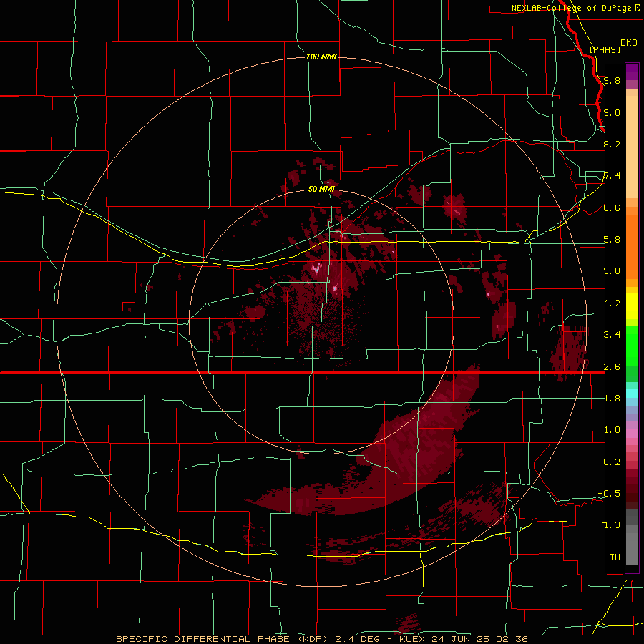
Task: Click the TH label at scale bottom
Action: coord(615,557)
